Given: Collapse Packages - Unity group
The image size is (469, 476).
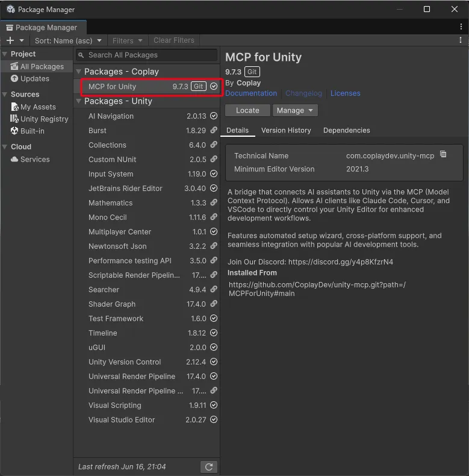Looking at the screenshot, I should pos(79,101).
